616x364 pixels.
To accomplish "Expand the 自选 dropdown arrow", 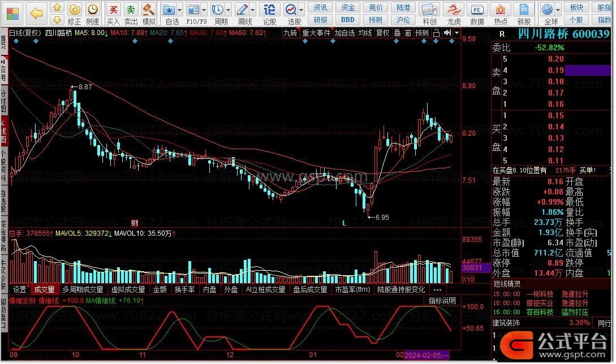I will 179,10.
